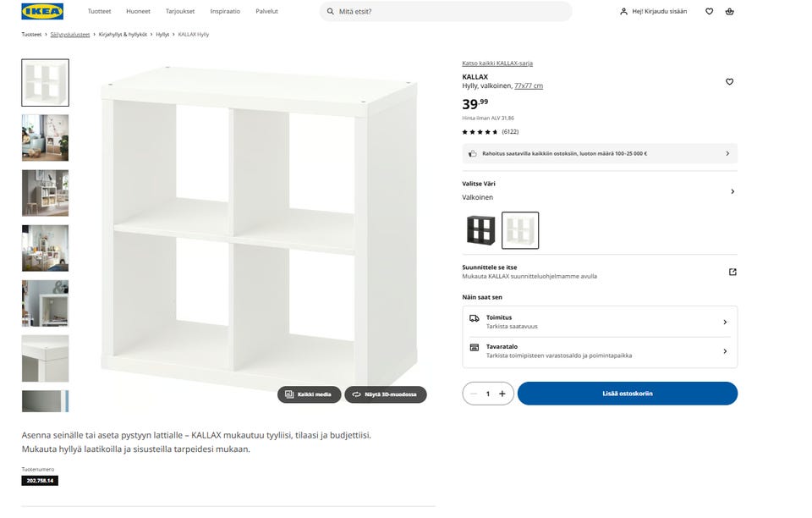Click Tuotteet breadcrumb
The width and height of the screenshot is (812, 518).
[x=31, y=34]
